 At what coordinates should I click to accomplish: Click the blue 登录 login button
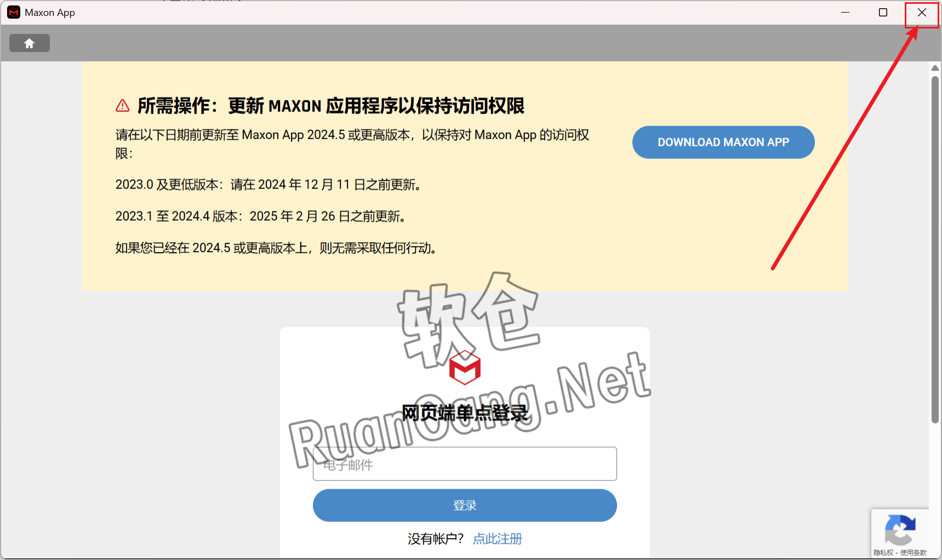coord(465,505)
